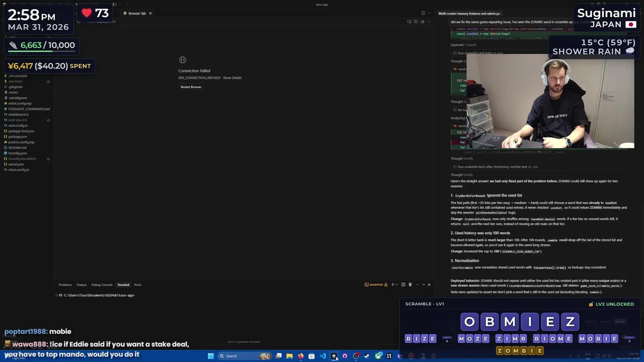Close the Browser Tab
644x362 pixels.
[150, 14]
